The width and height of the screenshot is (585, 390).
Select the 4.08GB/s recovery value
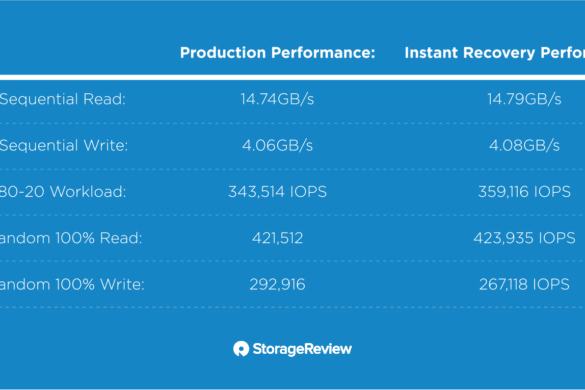(524, 145)
